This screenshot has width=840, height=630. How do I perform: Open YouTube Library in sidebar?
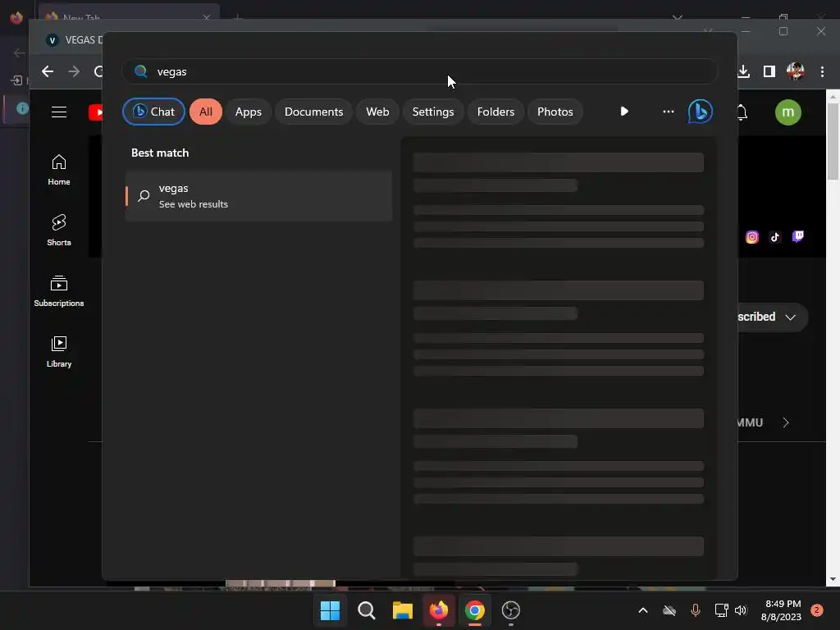pos(59,351)
